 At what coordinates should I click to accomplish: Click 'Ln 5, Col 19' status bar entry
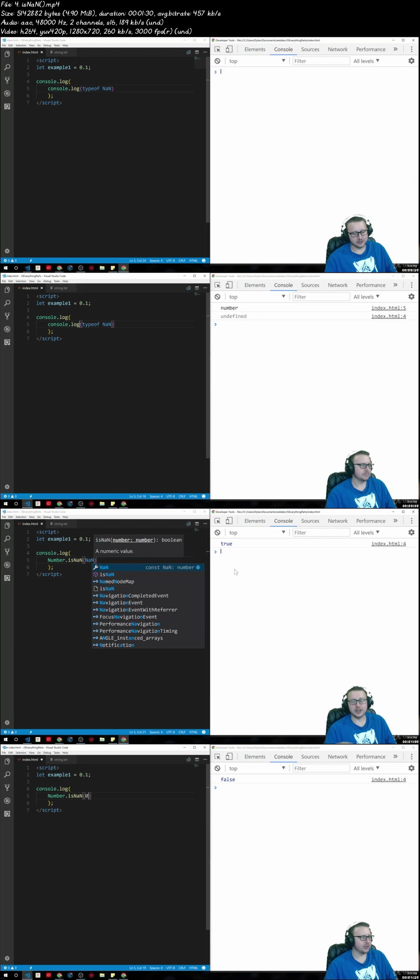138,968
